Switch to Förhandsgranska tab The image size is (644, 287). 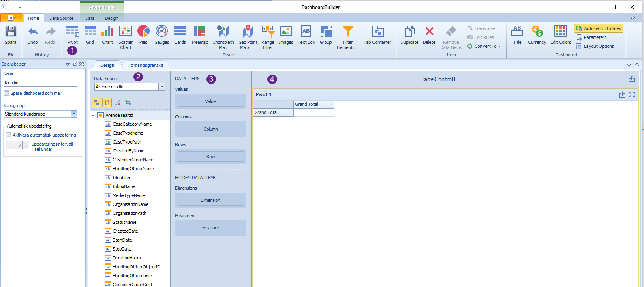pos(146,65)
